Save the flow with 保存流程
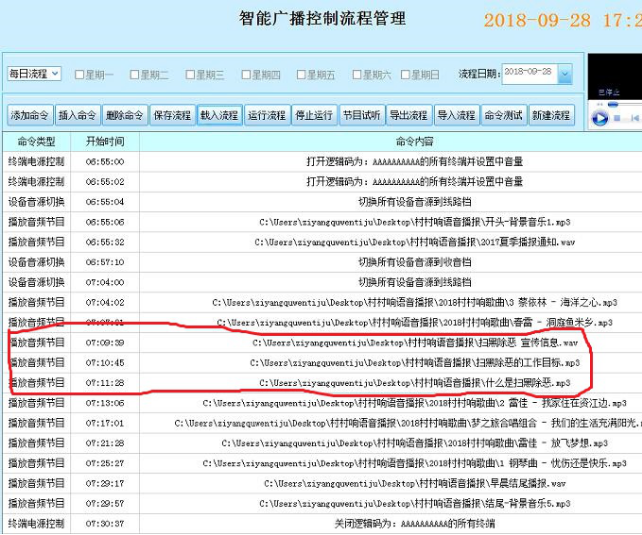This screenshot has height=535, width=642. (x=172, y=115)
